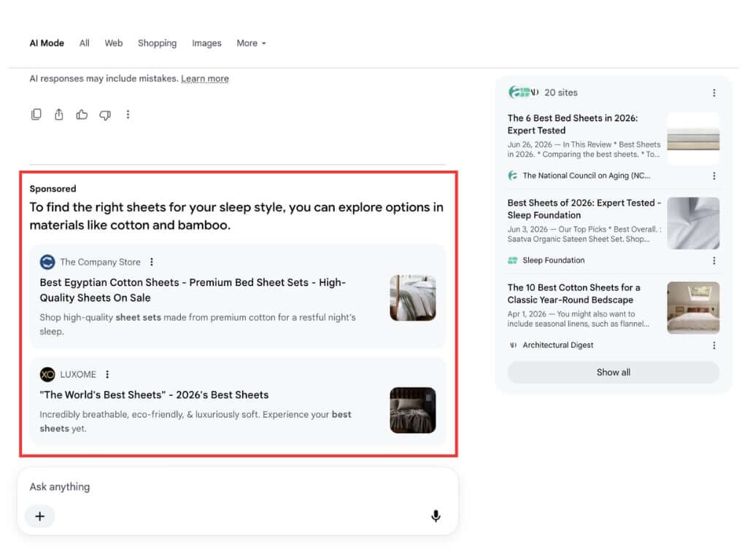Open Best Egyptian Cotton Sheets ad headline

coord(193,290)
